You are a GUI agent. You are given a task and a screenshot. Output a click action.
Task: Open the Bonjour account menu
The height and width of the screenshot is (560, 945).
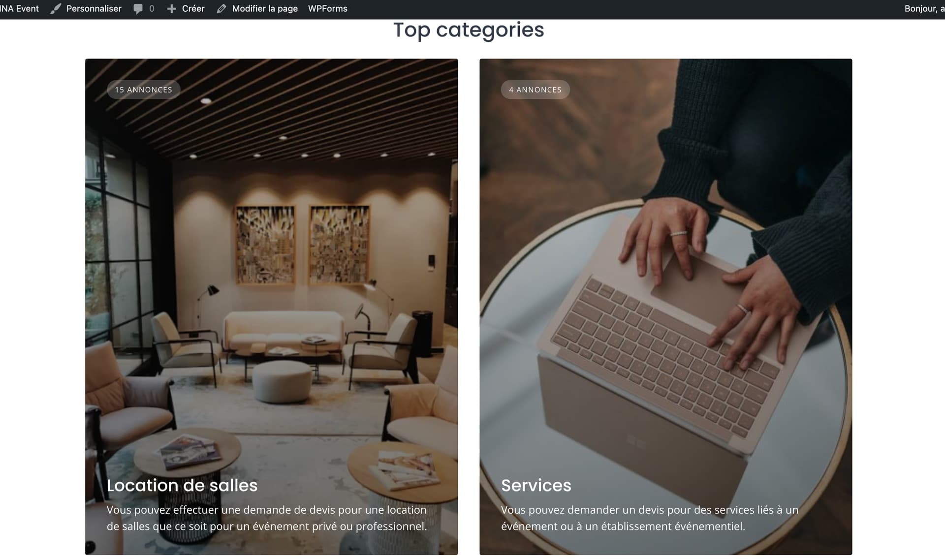tap(924, 9)
